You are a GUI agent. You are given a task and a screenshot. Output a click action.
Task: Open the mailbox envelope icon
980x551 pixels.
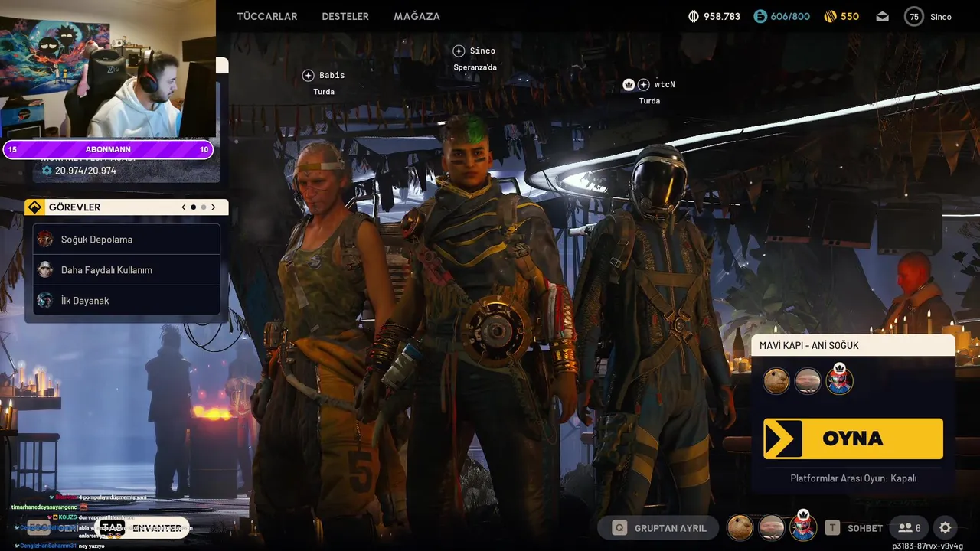pos(883,17)
